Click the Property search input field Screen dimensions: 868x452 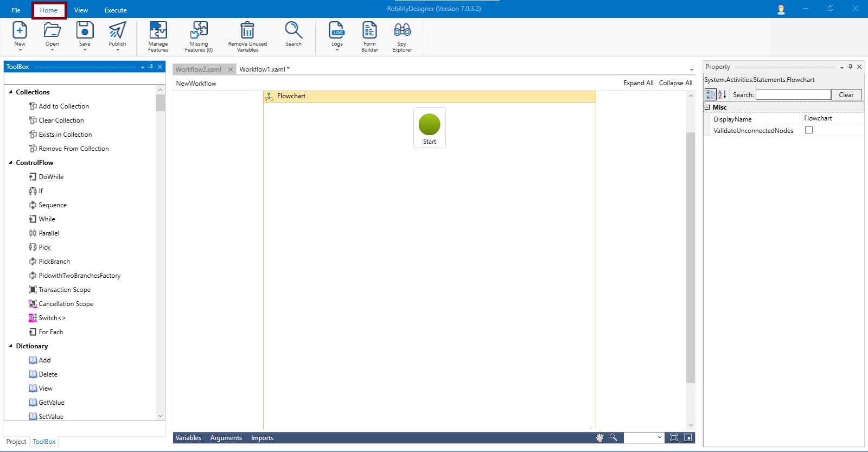pos(793,95)
